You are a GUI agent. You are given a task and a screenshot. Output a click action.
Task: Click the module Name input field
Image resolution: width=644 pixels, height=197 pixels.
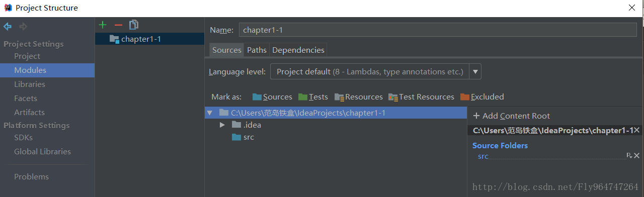[x=438, y=30]
